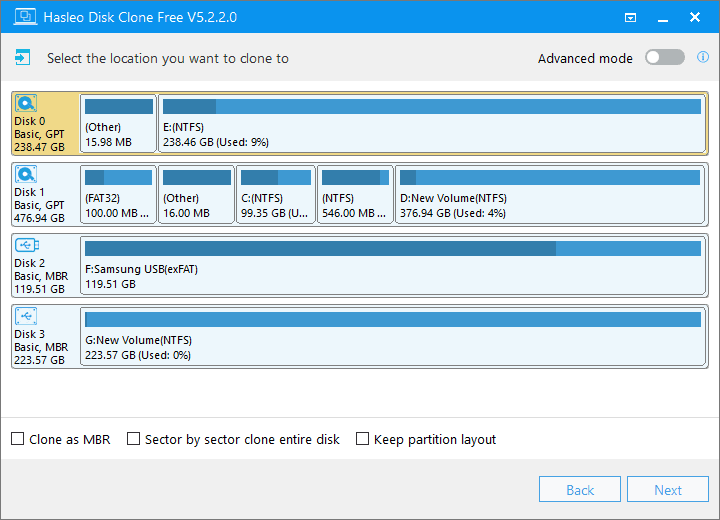
Task: Click the Hasleo app logo in title bar
Action: click(17, 17)
